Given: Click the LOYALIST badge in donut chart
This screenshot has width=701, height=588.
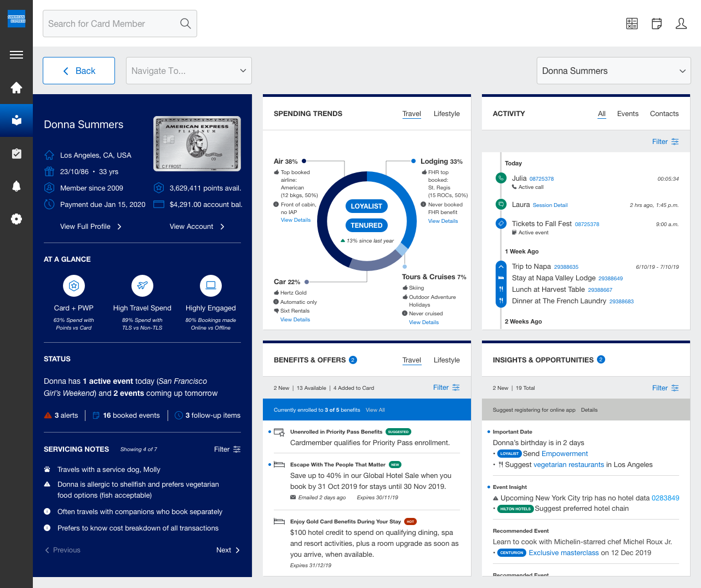Looking at the screenshot, I should 366,206.
